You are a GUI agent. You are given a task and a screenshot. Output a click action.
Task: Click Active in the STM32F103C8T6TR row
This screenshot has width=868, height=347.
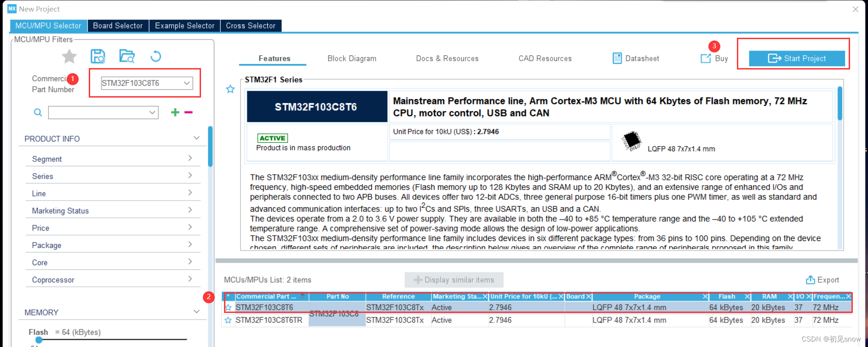click(442, 320)
